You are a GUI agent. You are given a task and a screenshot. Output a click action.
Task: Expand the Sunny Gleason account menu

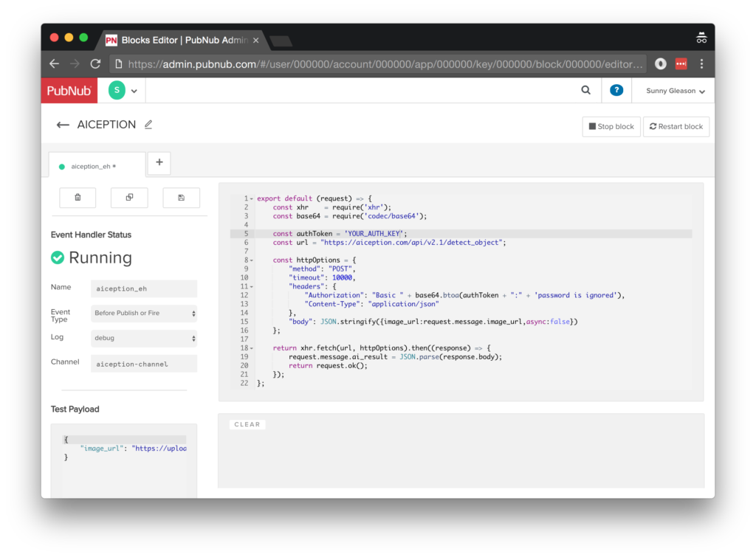[x=675, y=91]
